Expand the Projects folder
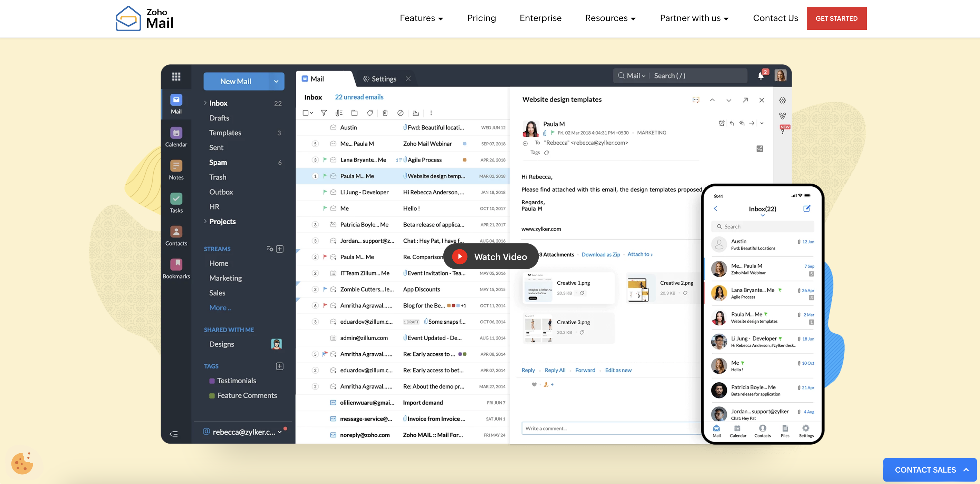The height and width of the screenshot is (484, 980). tap(205, 221)
